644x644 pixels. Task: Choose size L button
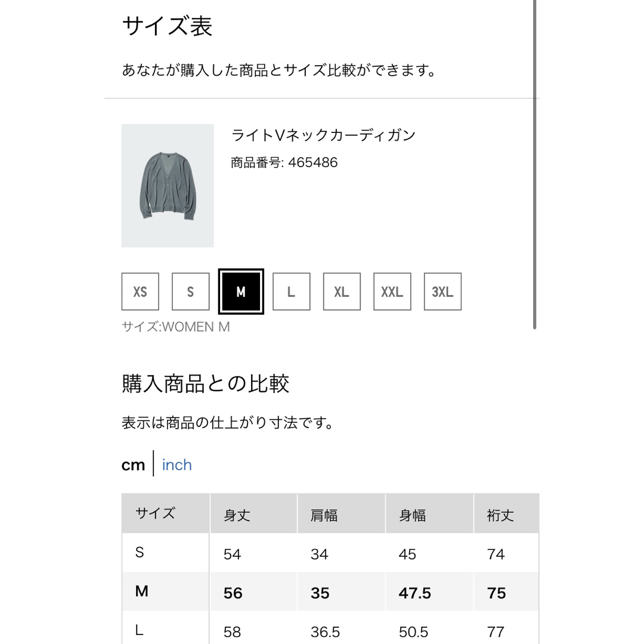point(292,292)
